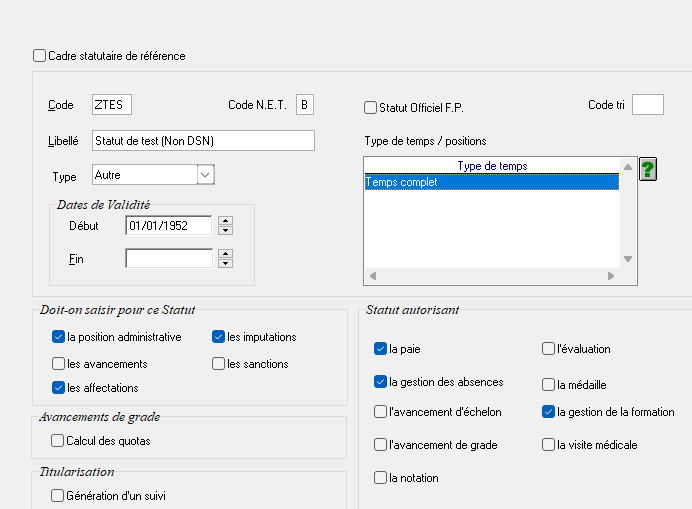Decrement the Fin date with down arrow

[x=226, y=264]
